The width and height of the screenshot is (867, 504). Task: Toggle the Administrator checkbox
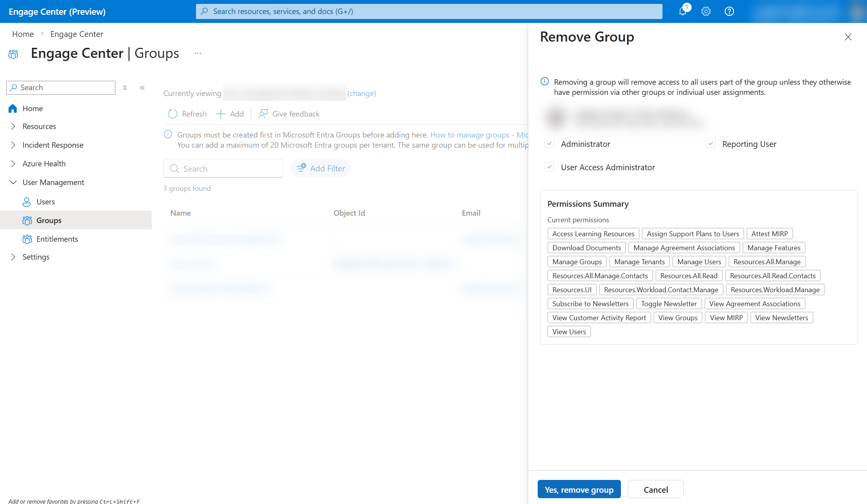(549, 144)
